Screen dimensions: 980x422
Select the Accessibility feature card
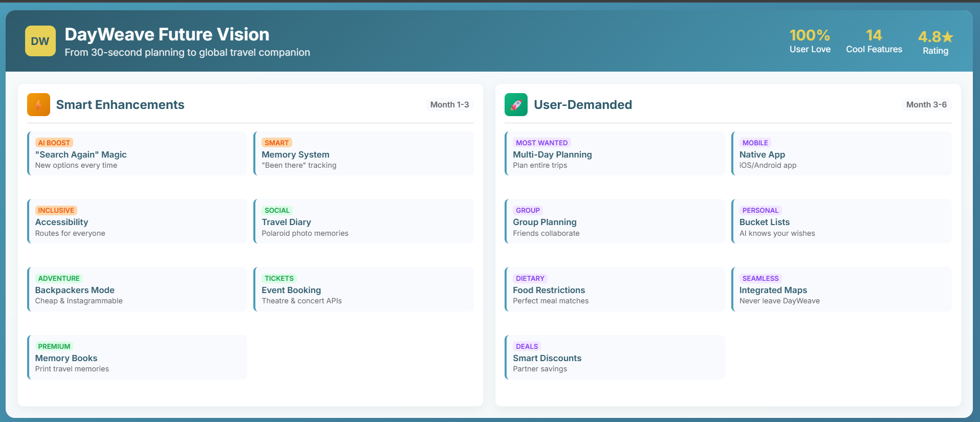[137, 221]
